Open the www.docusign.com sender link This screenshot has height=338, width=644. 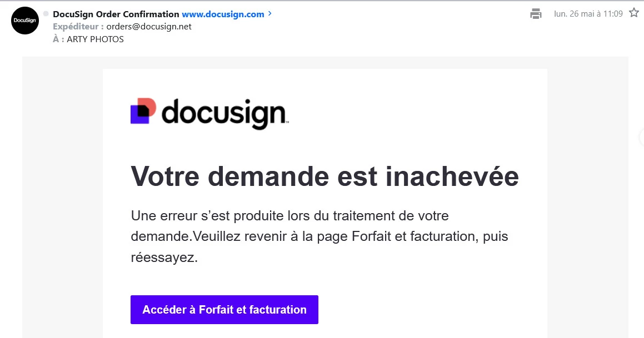pos(223,14)
